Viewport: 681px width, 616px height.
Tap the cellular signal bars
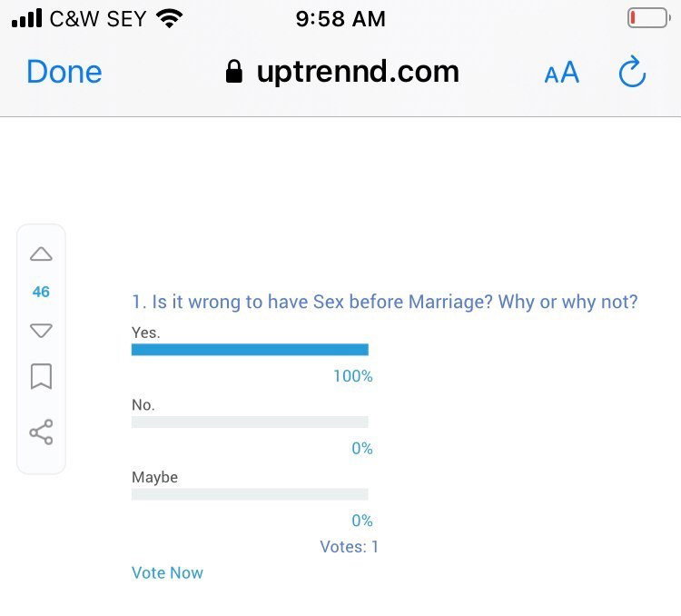pos(27,18)
